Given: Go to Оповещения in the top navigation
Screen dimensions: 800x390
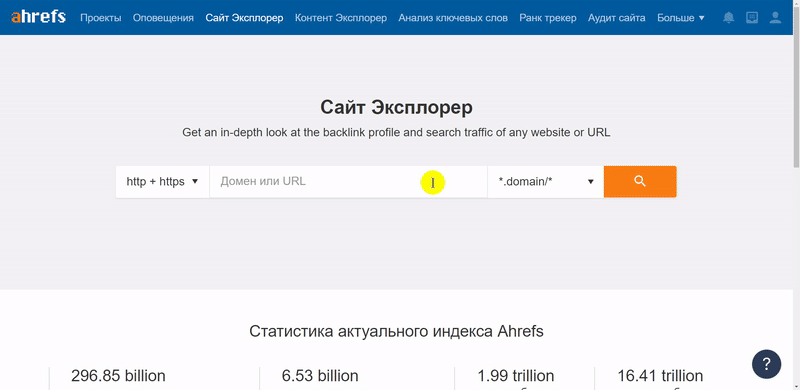Looking at the screenshot, I should coord(163,18).
